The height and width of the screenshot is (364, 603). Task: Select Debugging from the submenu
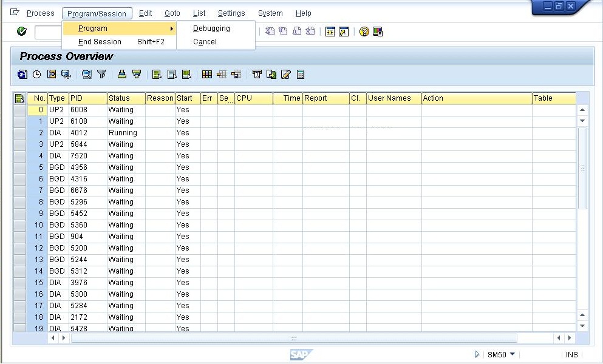[211, 28]
